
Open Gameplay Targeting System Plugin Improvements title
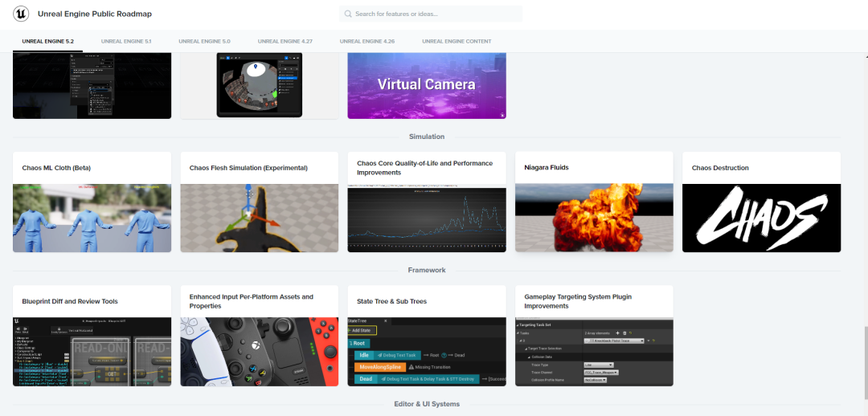tap(578, 301)
